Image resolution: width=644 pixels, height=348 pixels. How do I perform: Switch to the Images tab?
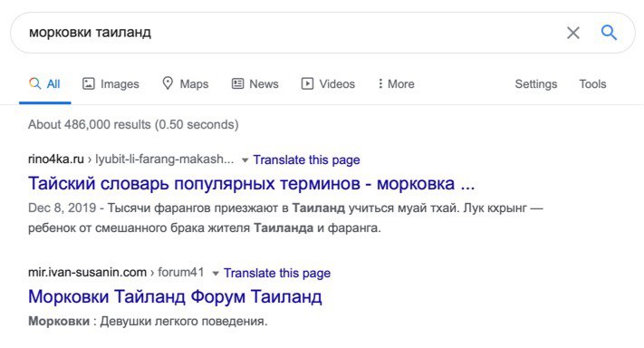click(x=111, y=83)
